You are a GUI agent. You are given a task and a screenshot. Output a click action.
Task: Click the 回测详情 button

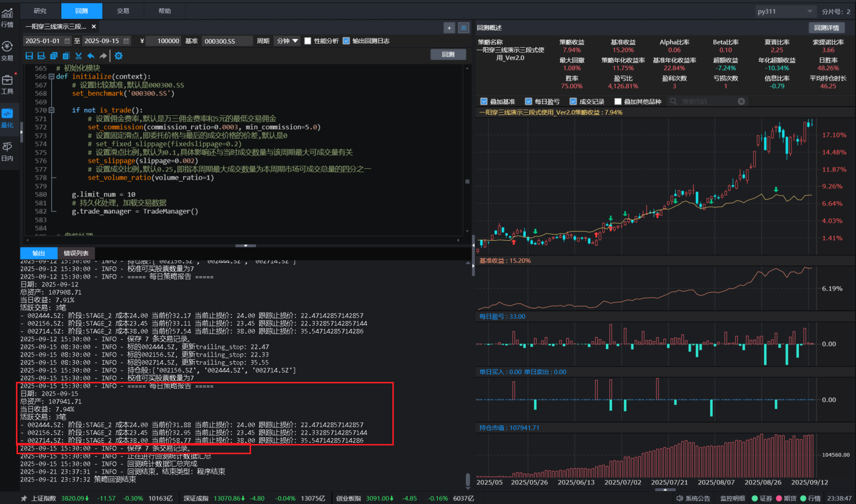click(826, 28)
